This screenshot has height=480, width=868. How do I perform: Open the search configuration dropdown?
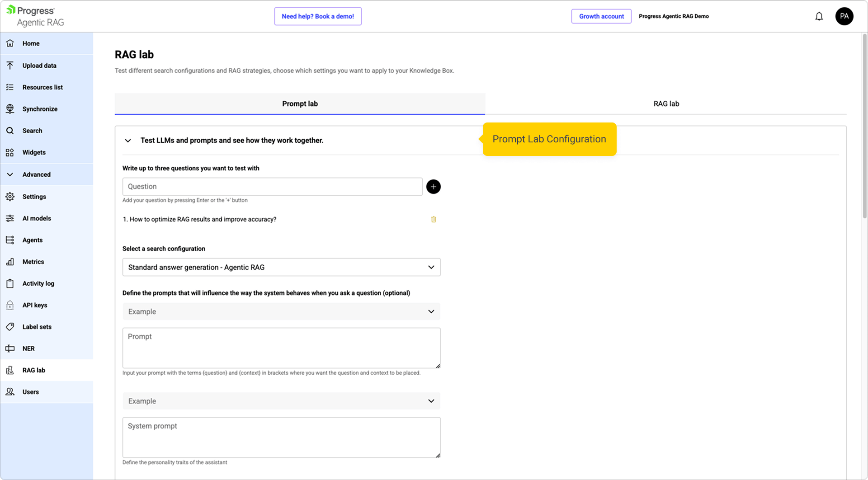pyautogui.click(x=281, y=268)
